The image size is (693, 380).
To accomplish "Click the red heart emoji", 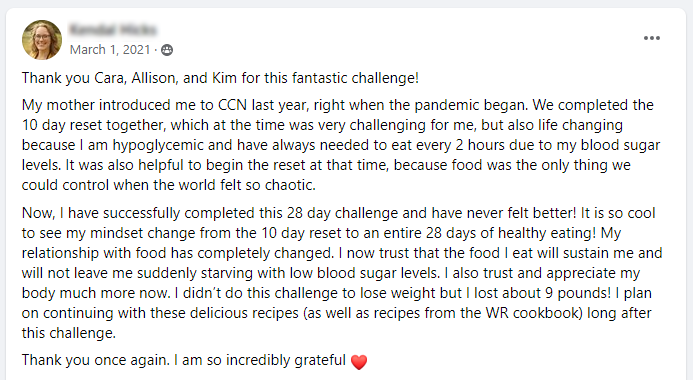I will (358, 362).
